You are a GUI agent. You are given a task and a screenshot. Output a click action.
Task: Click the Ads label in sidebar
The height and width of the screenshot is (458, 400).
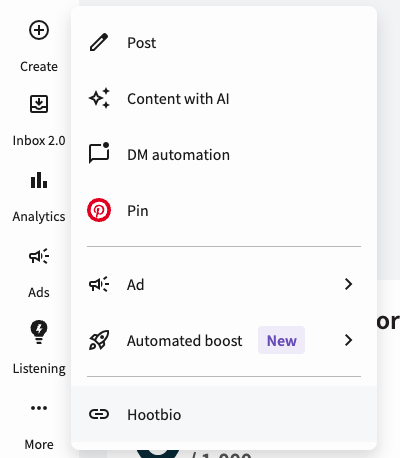point(39,293)
